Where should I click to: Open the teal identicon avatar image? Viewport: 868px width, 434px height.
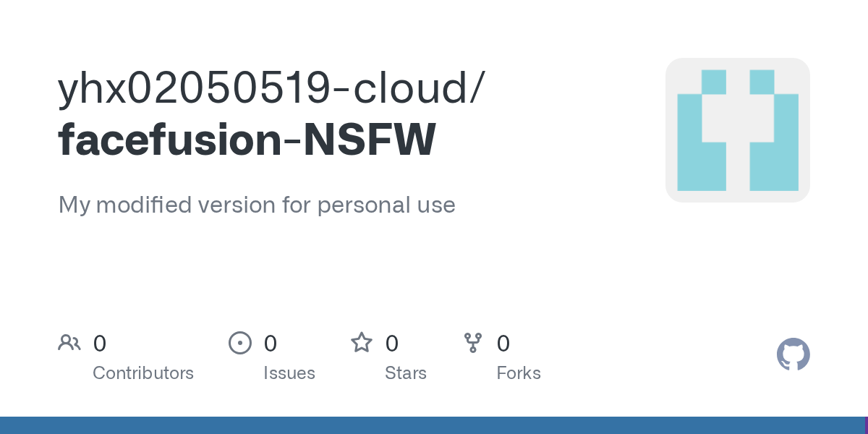[x=737, y=130]
